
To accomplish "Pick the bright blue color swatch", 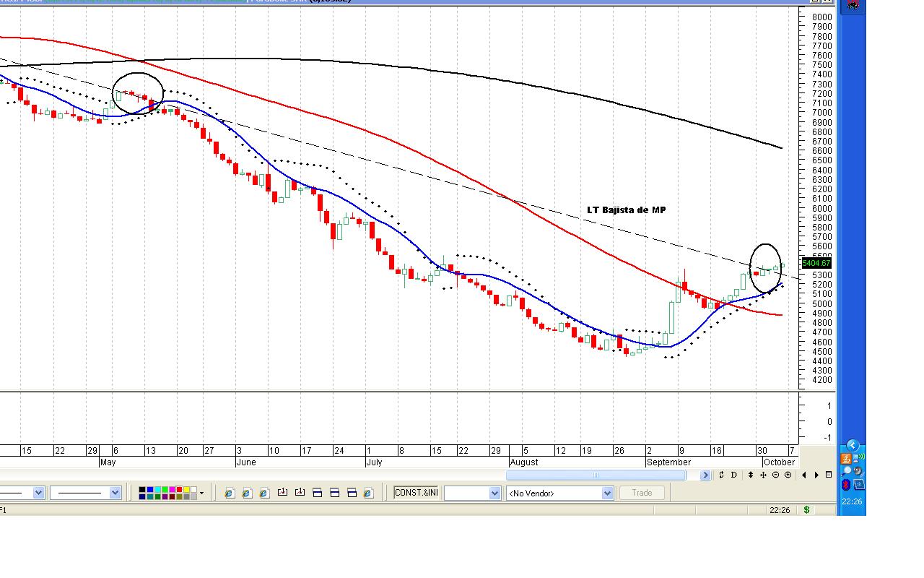I will click(149, 490).
